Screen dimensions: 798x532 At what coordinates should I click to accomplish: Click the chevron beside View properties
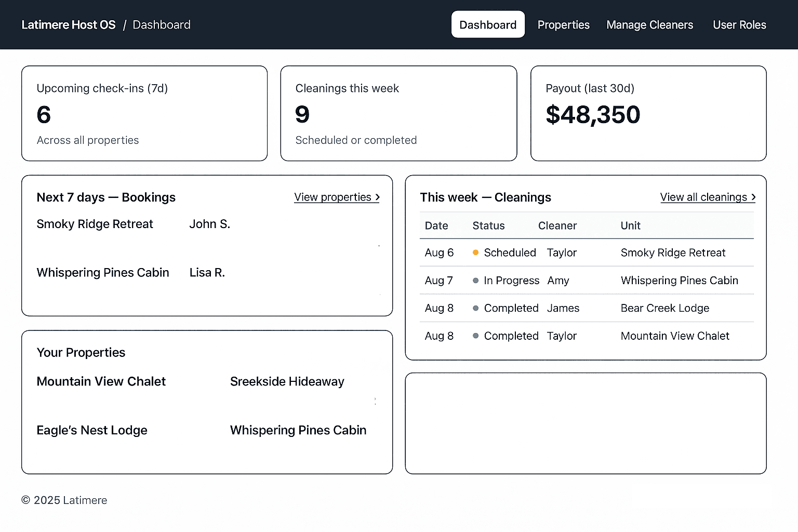pyautogui.click(x=377, y=197)
